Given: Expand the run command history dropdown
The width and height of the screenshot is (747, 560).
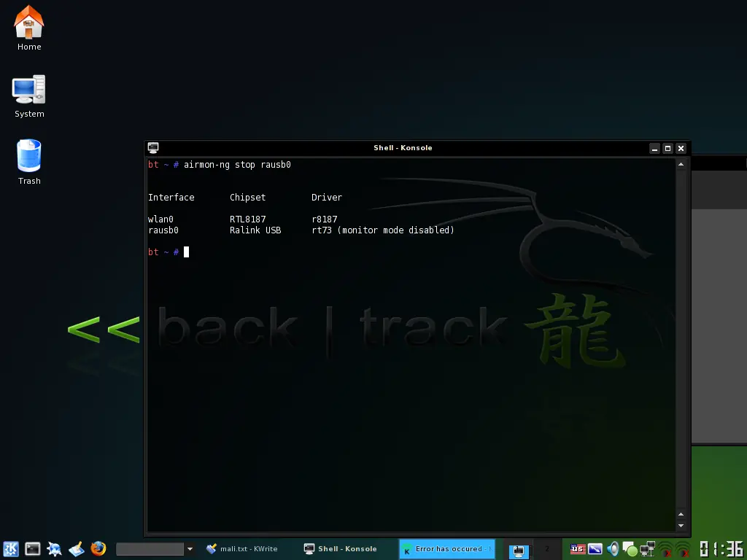Looking at the screenshot, I should pyautogui.click(x=190, y=549).
